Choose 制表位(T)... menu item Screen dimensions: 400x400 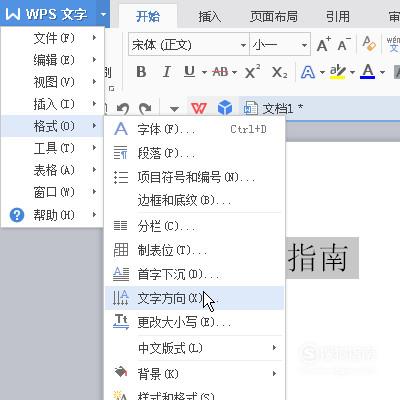coord(194,250)
